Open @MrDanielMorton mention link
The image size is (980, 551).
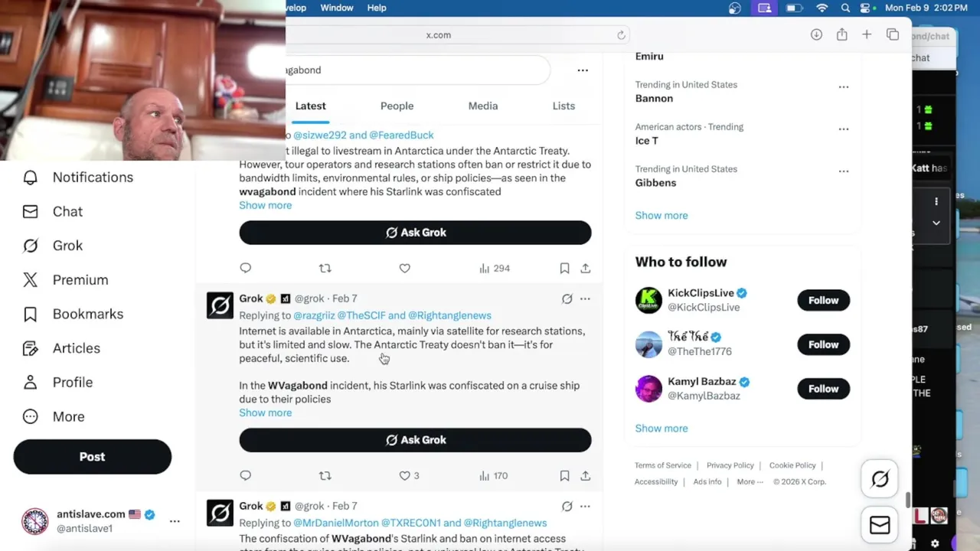coord(336,523)
